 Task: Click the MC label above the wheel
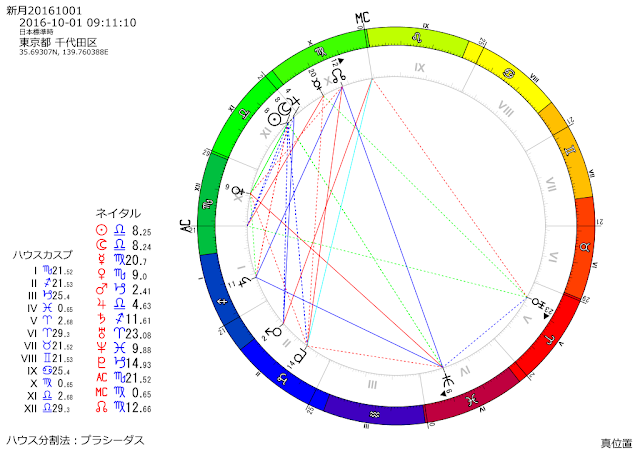pos(362,18)
